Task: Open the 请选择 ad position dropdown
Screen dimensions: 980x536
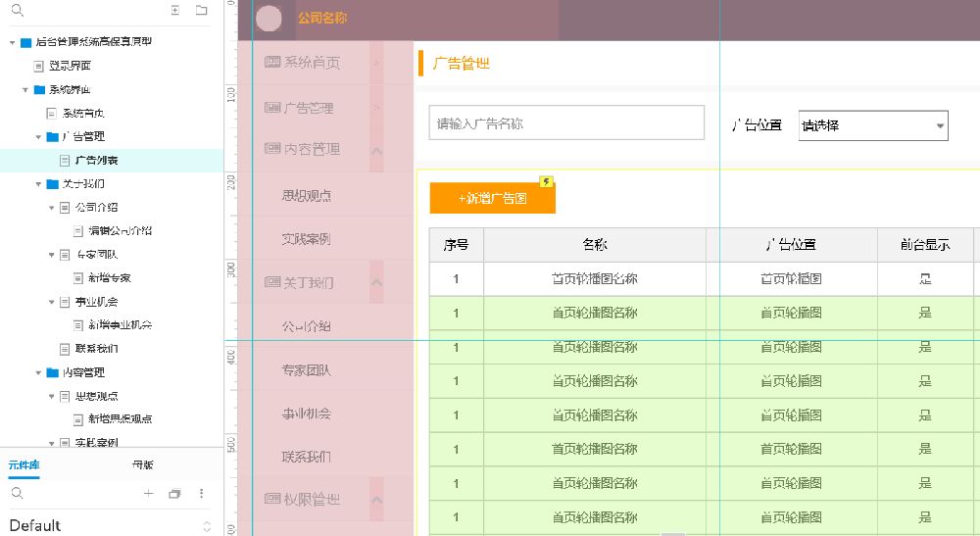Action: tap(873, 125)
